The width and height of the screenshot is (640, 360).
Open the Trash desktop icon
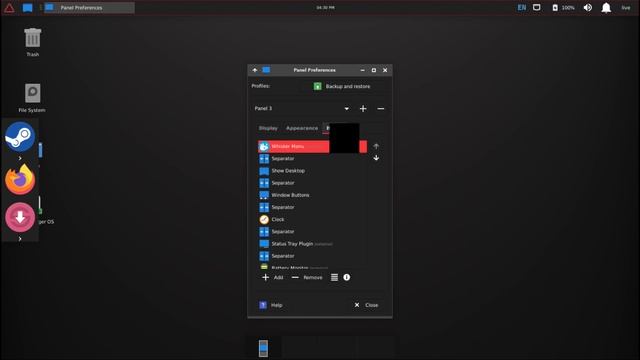tap(33, 42)
